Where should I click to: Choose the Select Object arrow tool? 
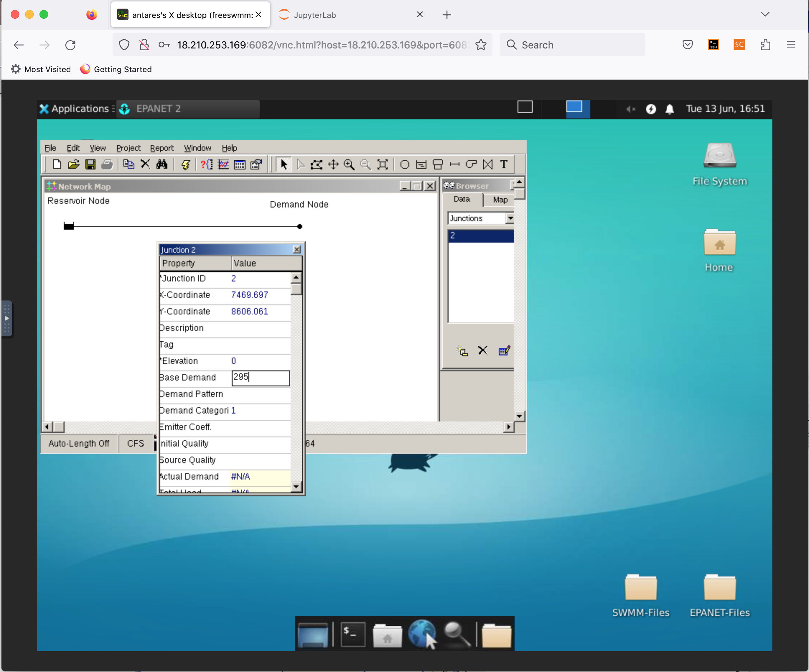[x=284, y=164]
